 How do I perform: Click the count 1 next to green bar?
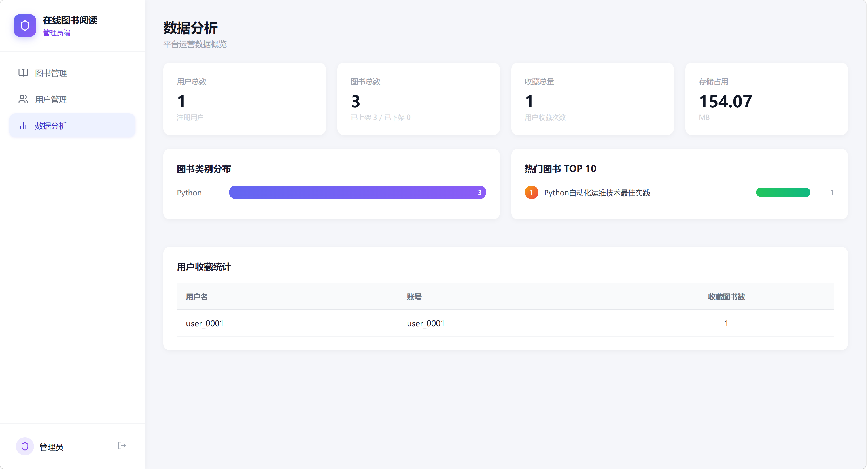(832, 193)
